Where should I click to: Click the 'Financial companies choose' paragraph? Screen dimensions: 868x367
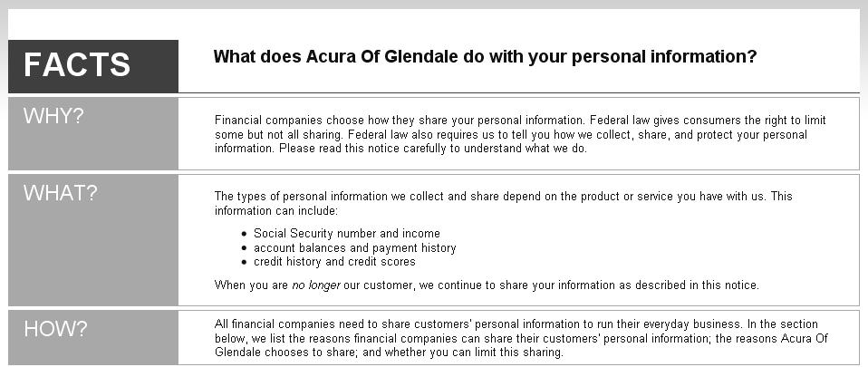(520, 134)
